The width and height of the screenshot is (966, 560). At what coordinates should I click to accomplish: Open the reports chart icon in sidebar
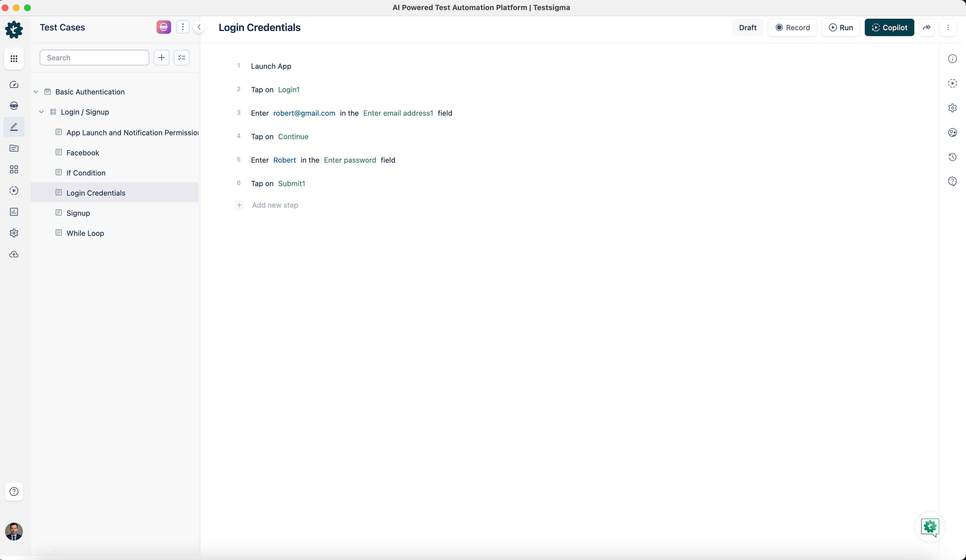[x=14, y=212]
